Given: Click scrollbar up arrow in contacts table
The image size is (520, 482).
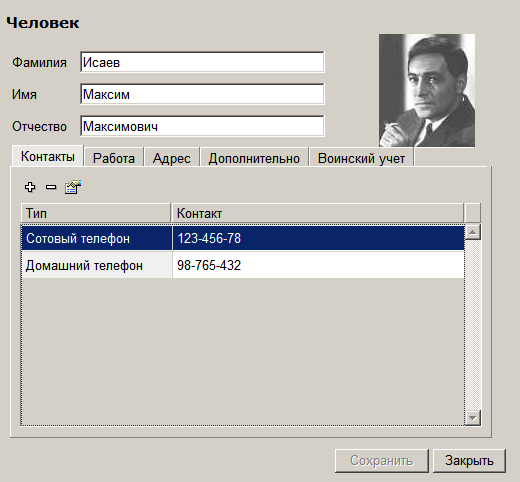Looking at the screenshot, I should 473,232.
